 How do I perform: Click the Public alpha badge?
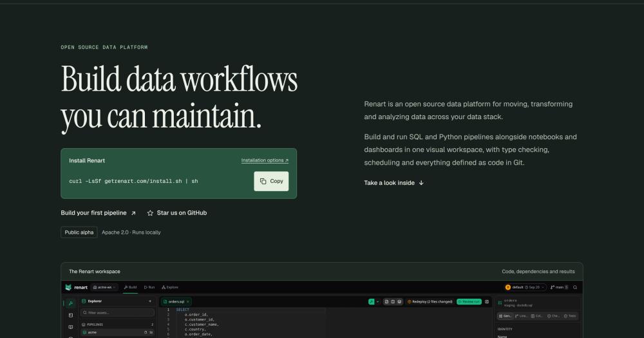coord(79,232)
